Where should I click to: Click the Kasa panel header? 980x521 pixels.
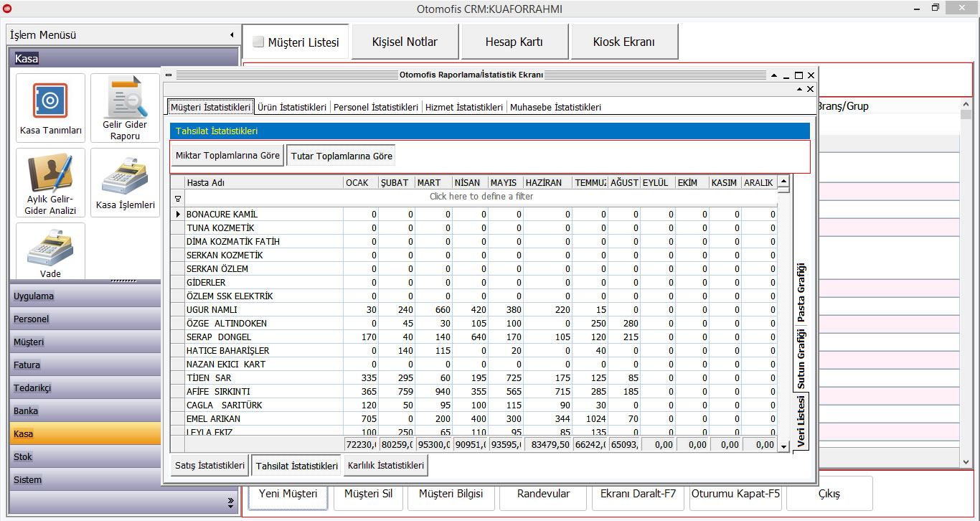tap(124, 59)
